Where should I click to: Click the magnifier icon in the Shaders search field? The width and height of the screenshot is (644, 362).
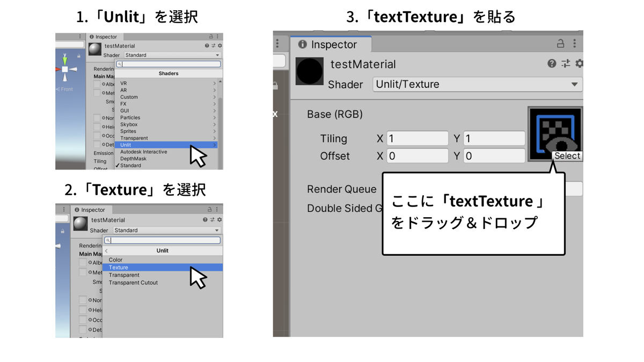point(120,64)
